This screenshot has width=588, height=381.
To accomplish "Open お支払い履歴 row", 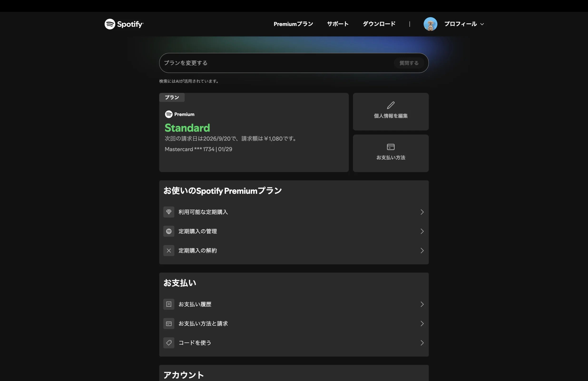I will coord(294,304).
